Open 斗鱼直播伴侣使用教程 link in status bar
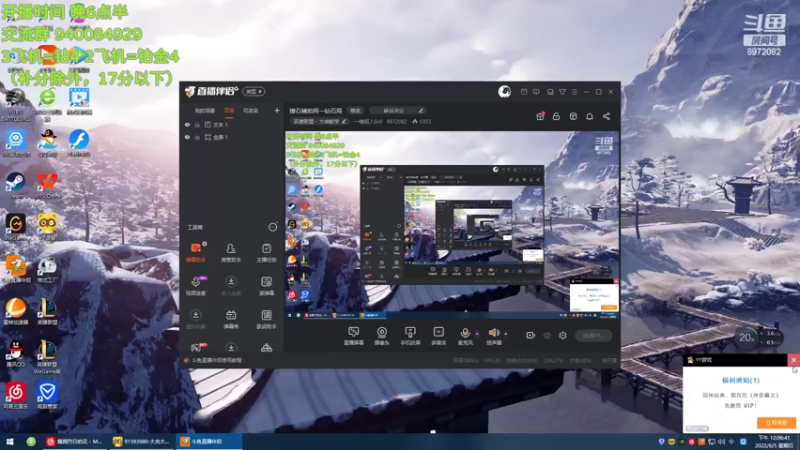The width and height of the screenshot is (800, 450). (x=217, y=361)
